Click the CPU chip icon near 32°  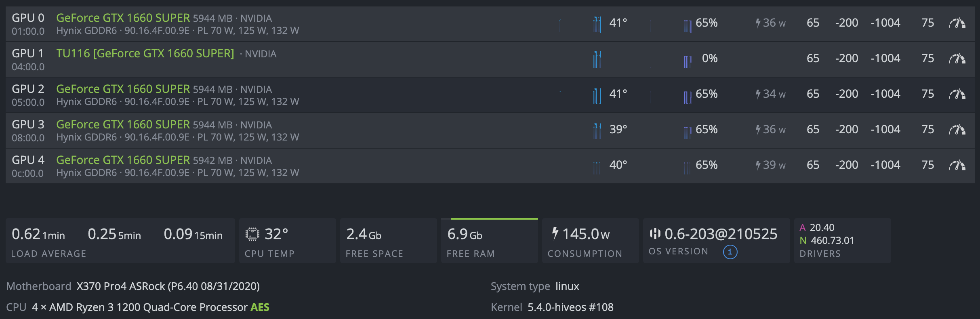tap(252, 234)
